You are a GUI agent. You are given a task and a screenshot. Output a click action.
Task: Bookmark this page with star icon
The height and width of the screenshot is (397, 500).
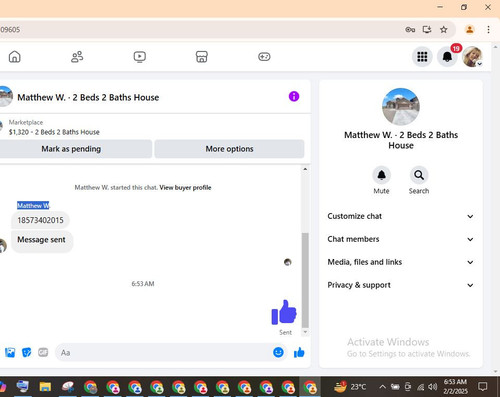pyautogui.click(x=444, y=30)
